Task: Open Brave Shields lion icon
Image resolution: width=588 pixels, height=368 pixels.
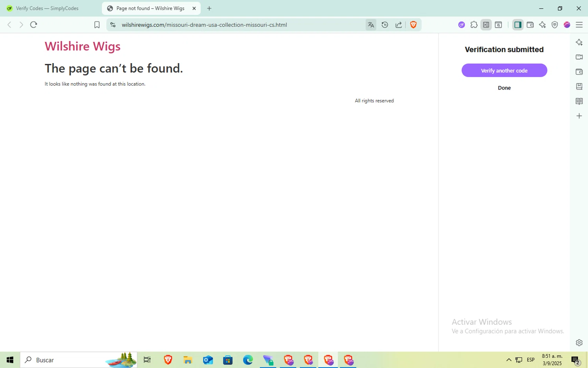Action: [413, 25]
